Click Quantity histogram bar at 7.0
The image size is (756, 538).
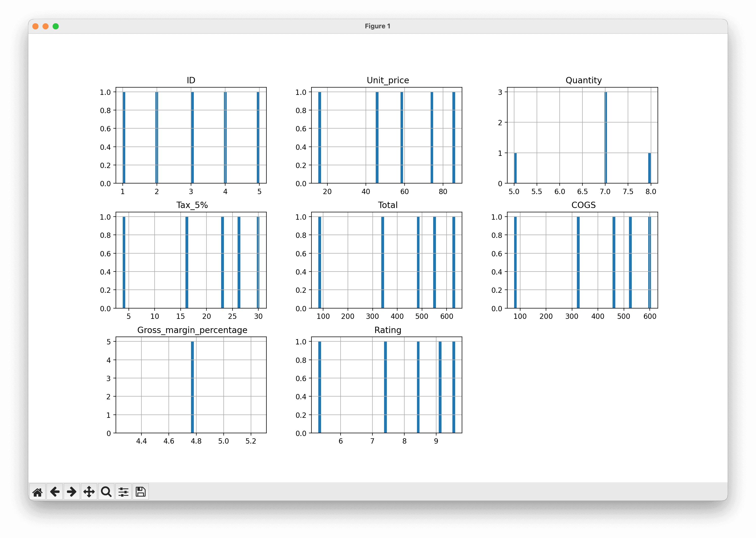point(606,137)
